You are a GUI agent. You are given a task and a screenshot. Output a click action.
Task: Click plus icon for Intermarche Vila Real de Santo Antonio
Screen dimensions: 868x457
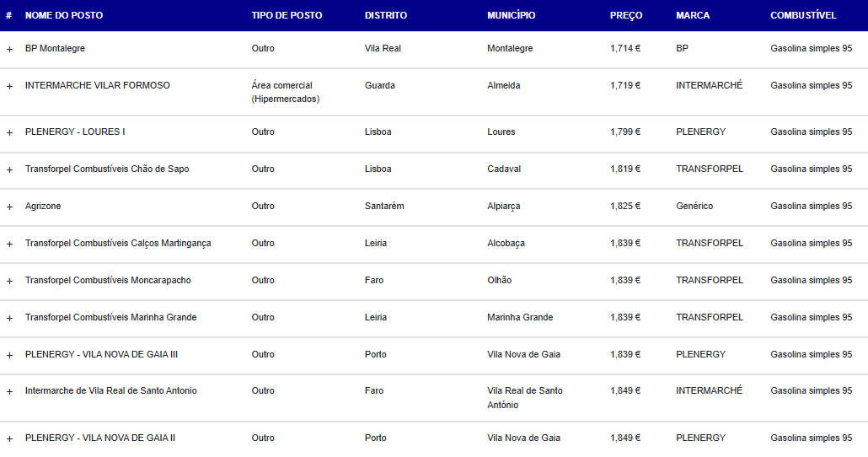[x=9, y=392]
